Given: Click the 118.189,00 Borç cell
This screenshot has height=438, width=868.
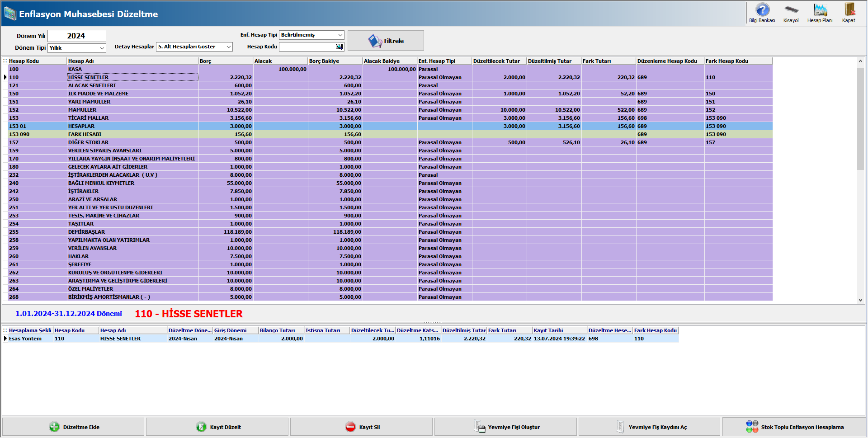Looking at the screenshot, I should [x=226, y=232].
